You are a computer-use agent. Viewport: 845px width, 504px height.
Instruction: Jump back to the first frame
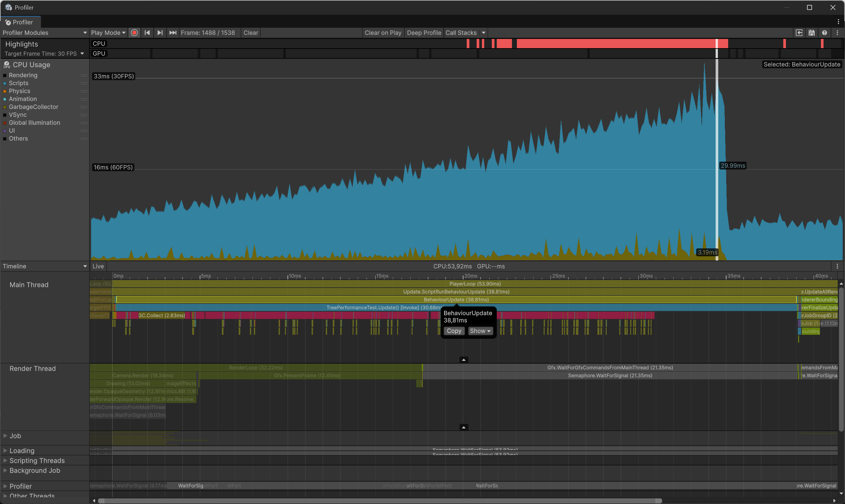147,33
